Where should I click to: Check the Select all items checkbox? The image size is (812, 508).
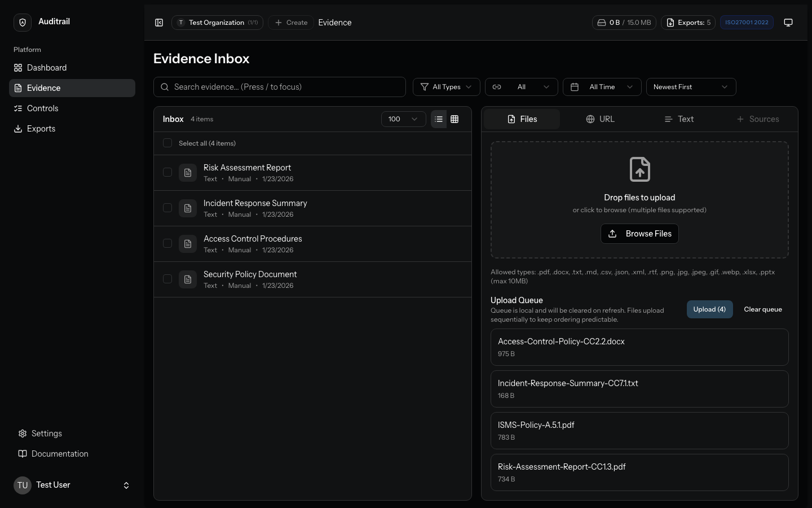pos(167,143)
